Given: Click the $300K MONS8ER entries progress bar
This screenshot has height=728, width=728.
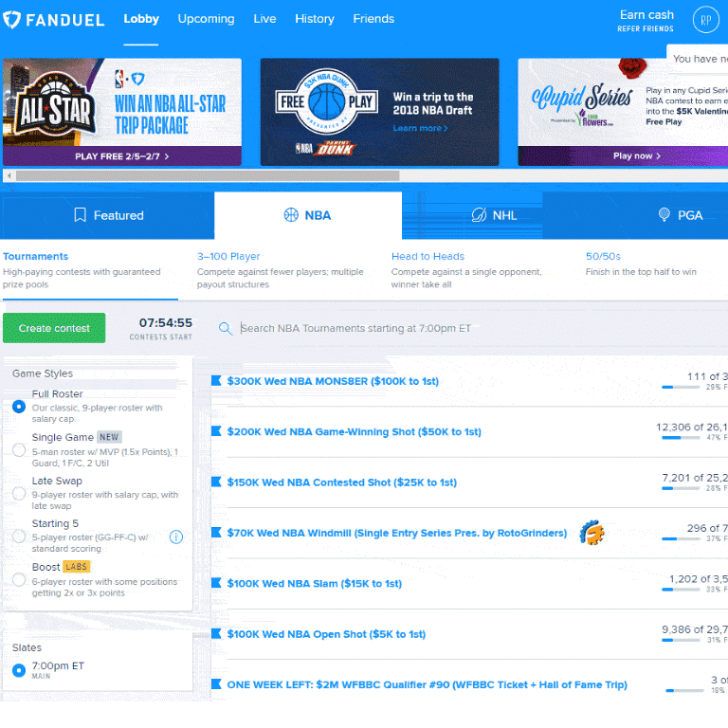Looking at the screenshot, I should click(x=681, y=387).
